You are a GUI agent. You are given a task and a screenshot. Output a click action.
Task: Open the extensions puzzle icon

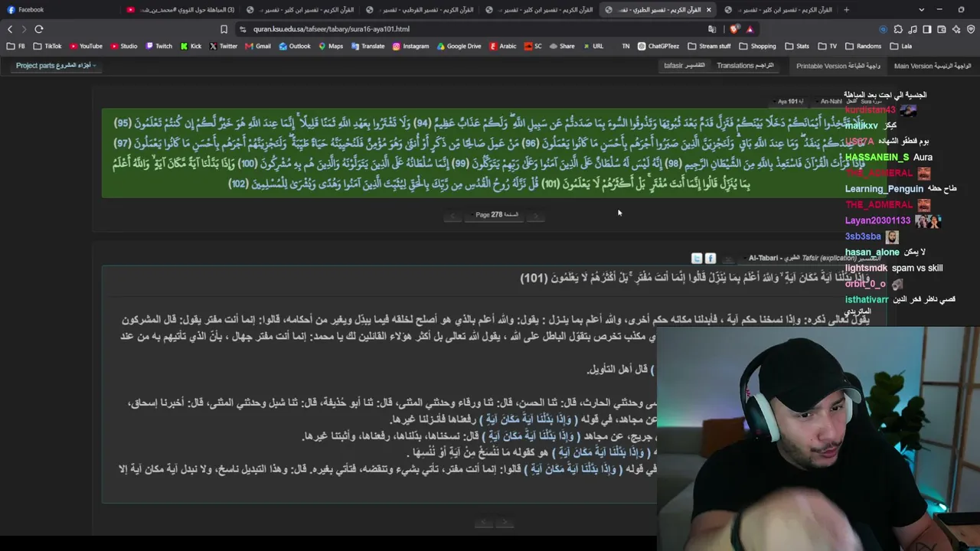pos(898,29)
